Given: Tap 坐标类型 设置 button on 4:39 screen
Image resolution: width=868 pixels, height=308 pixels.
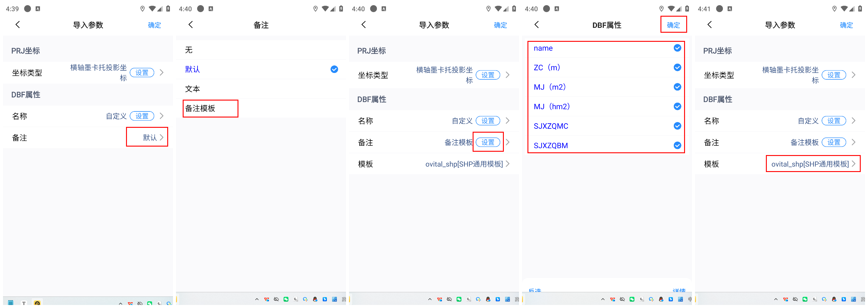Looking at the screenshot, I should [142, 72].
